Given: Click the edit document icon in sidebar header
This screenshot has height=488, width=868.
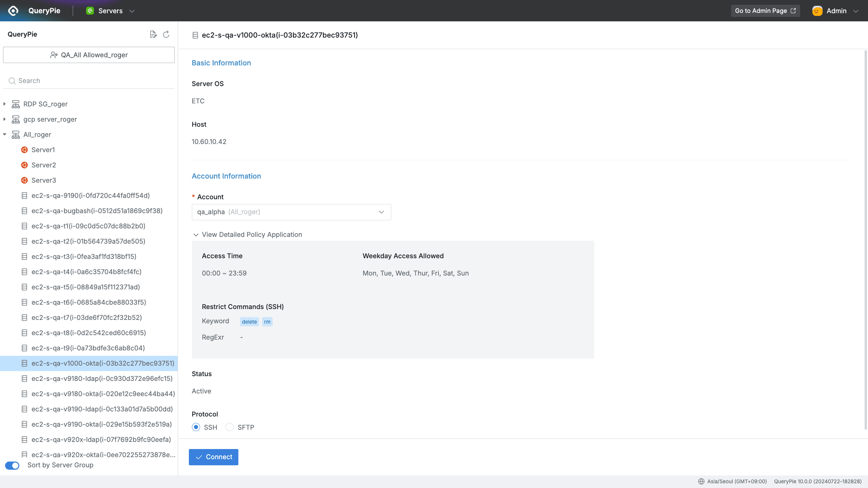Looking at the screenshot, I should click(154, 34).
